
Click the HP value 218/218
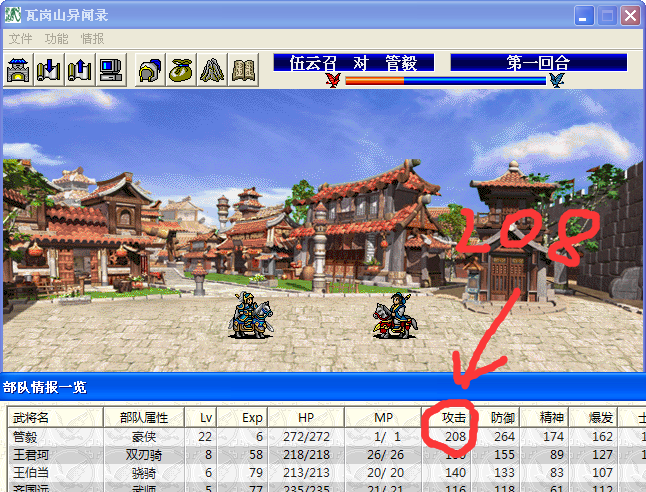click(x=307, y=455)
